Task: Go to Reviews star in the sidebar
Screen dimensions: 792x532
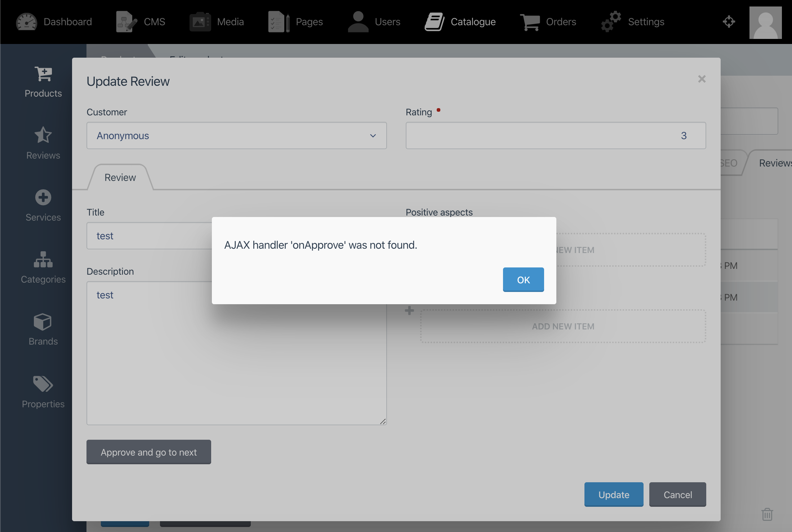Action: pos(43,143)
